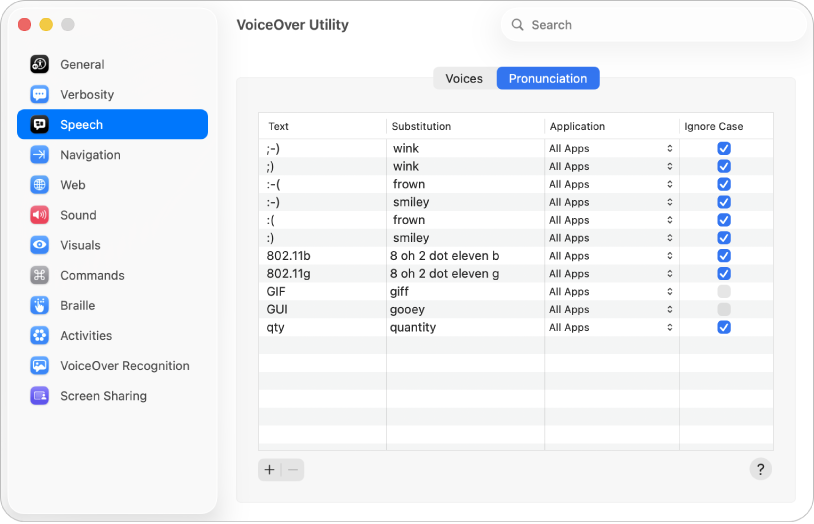Switch to the Voices tab
814x524 pixels.
click(x=464, y=78)
